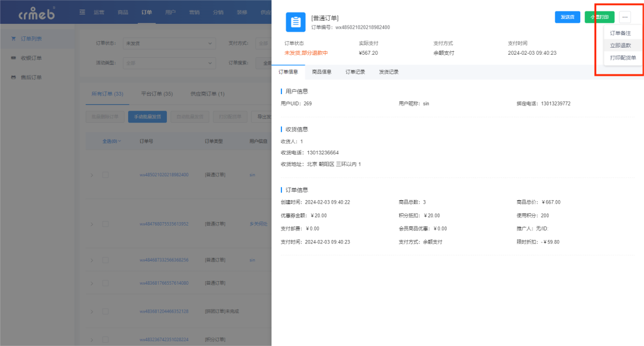Tick checkbox for order wx485021020218982400
This screenshot has width=644, height=346.
click(106, 175)
